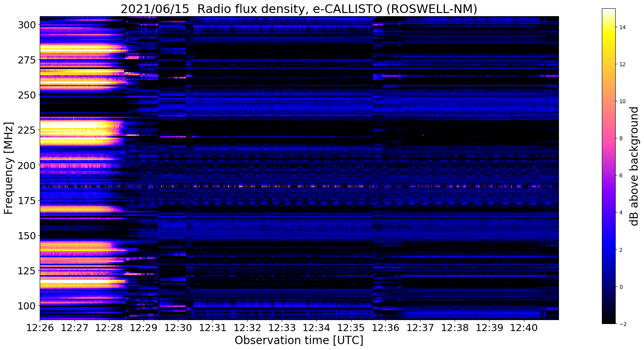Click the 100 frequency tick label
Viewport: 644px width, 350px height.
point(26,305)
